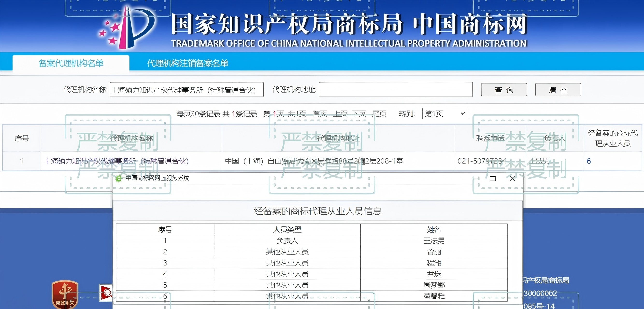Click 负责人 in popup row 1
Viewport: 644px width, 309px height.
coord(287,240)
